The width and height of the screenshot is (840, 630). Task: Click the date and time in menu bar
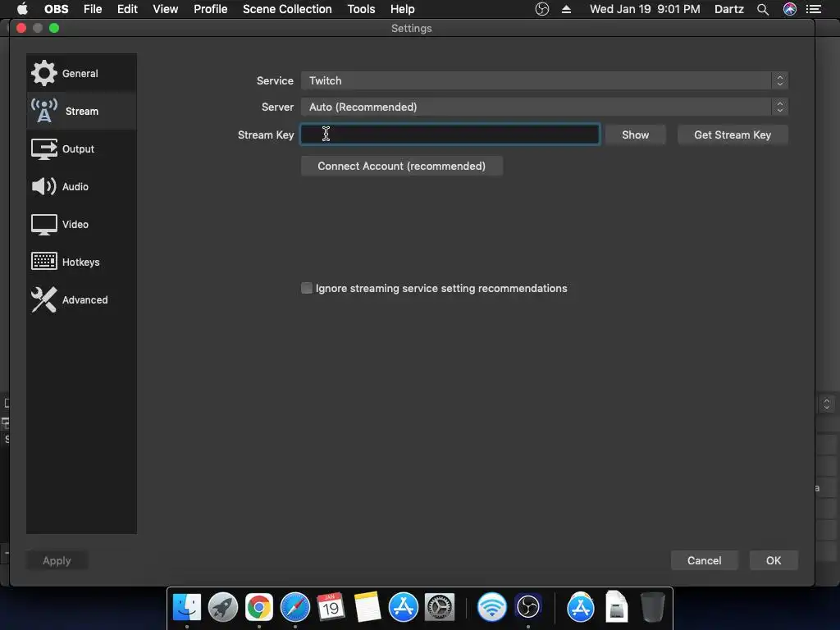645,9
